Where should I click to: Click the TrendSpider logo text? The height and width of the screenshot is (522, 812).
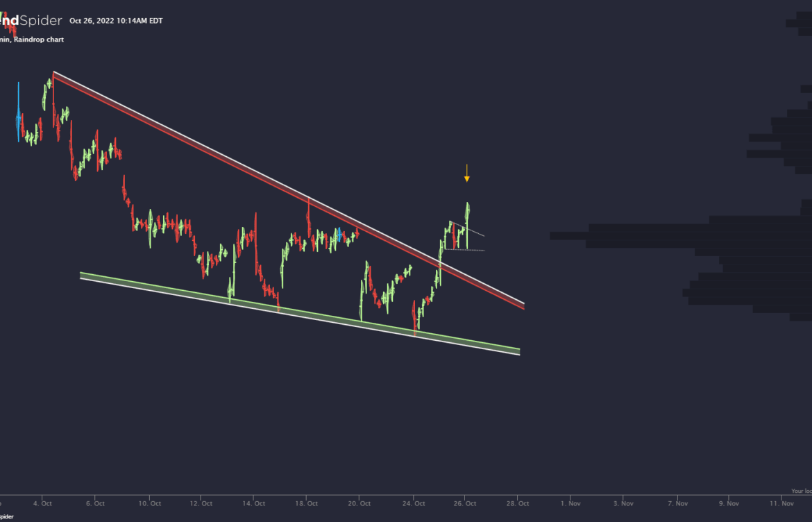click(x=31, y=21)
